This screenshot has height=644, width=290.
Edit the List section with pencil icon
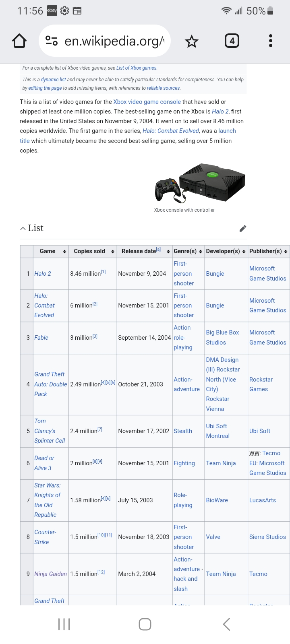(243, 229)
